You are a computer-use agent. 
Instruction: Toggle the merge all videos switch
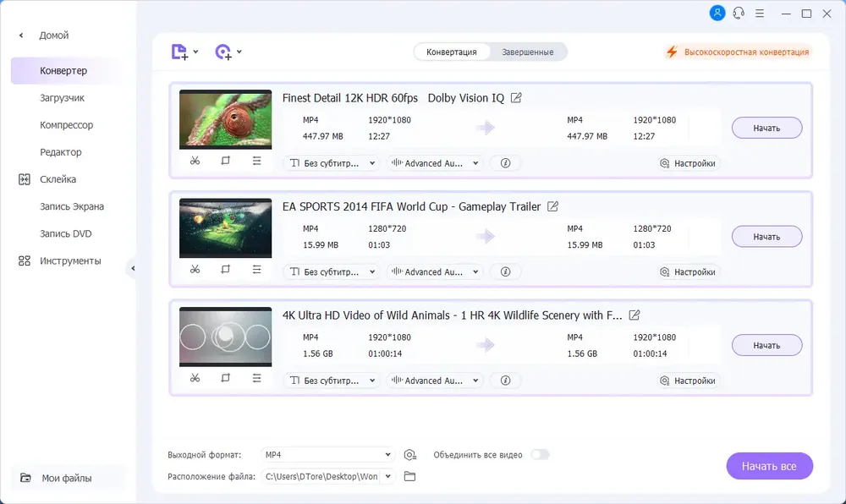540,454
